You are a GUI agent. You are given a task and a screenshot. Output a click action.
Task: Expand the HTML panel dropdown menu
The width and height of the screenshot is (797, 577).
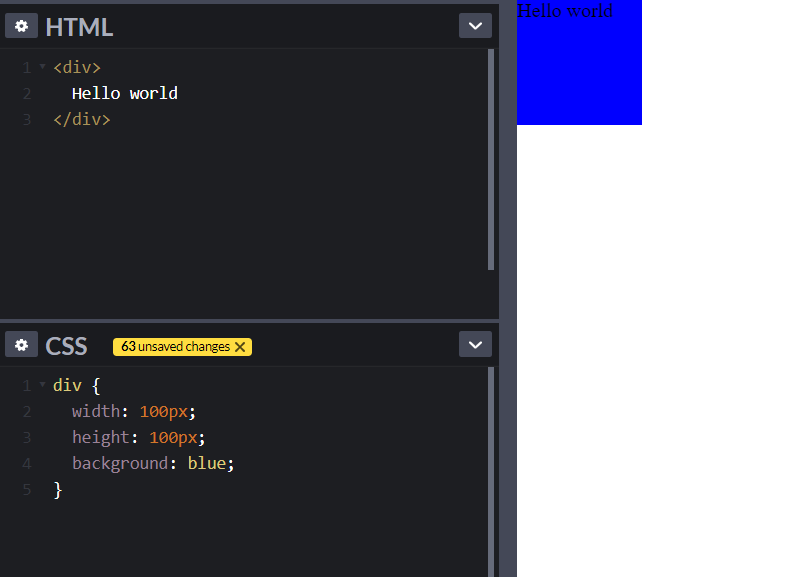pos(475,26)
